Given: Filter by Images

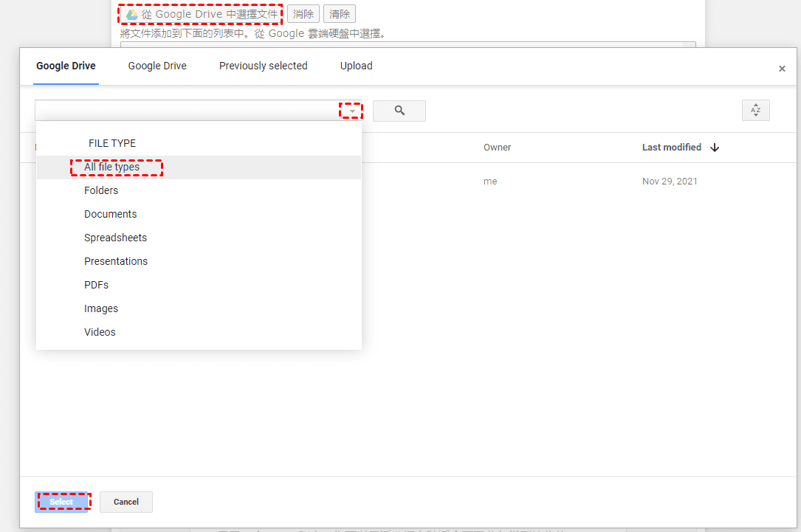Looking at the screenshot, I should (199, 308).
